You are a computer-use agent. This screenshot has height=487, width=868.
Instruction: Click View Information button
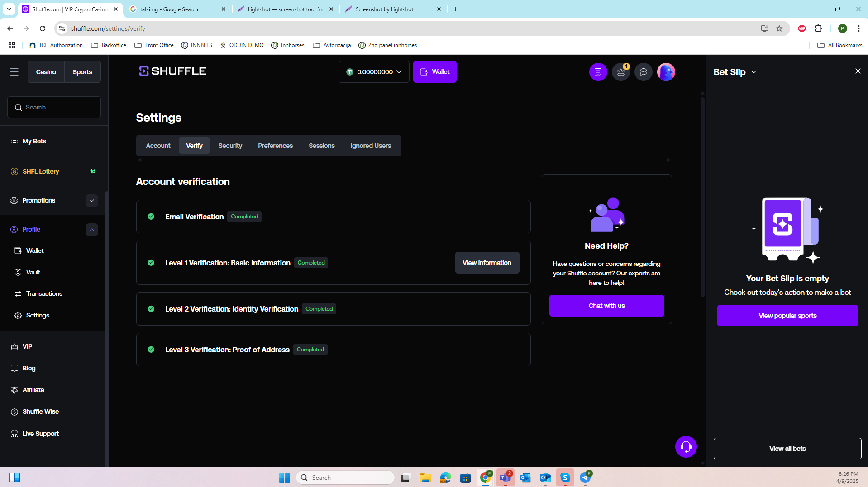pyautogui.click(x=487, y=263)
